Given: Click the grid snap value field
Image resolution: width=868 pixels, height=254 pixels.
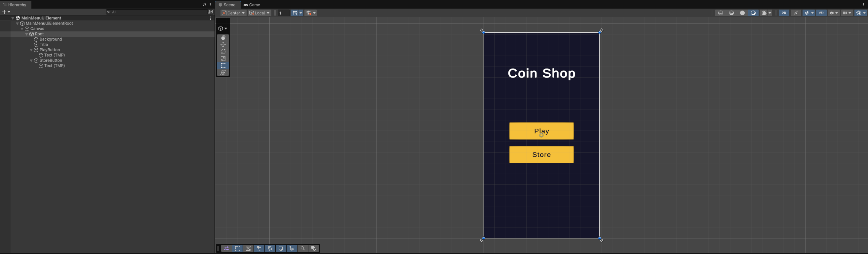Looking at the screenshot, I should pyautogui.click(x=283, y=13).
